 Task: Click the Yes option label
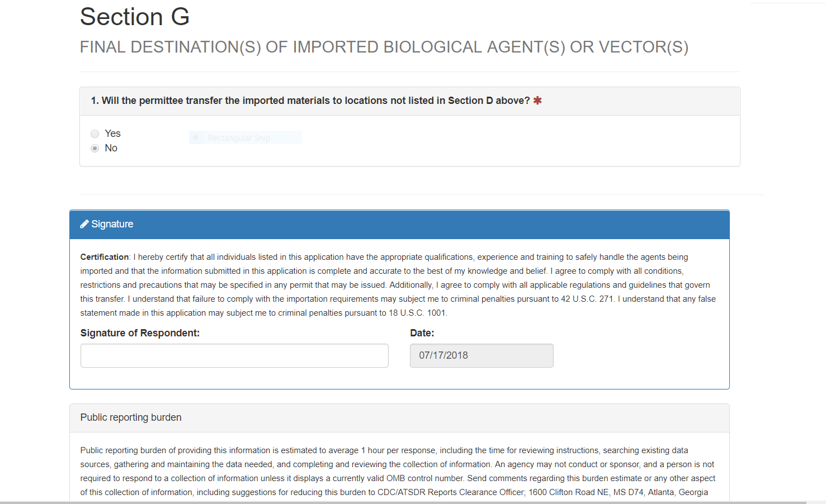pyautogui.click(x=113, y=134)
